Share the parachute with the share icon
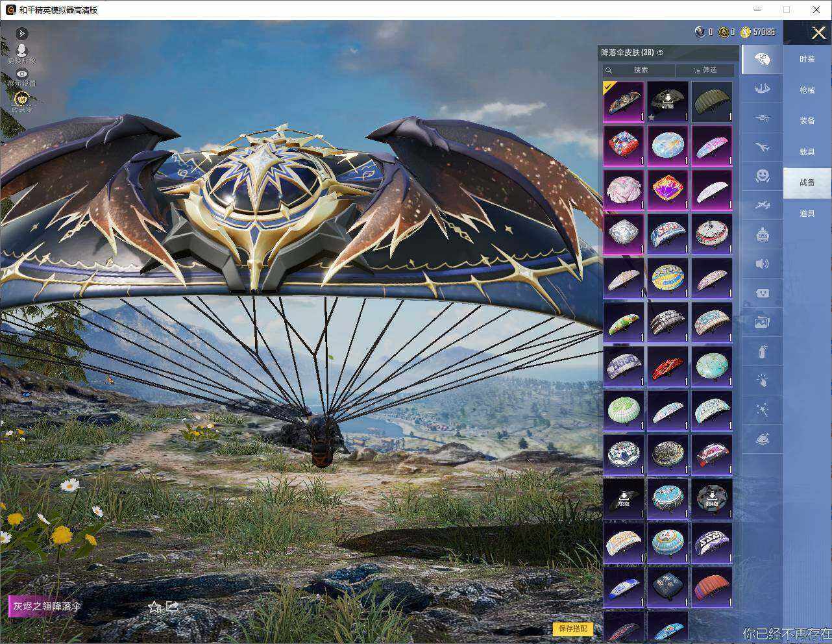832x644 pixels. pyautogui.click(x=173, y=606)
